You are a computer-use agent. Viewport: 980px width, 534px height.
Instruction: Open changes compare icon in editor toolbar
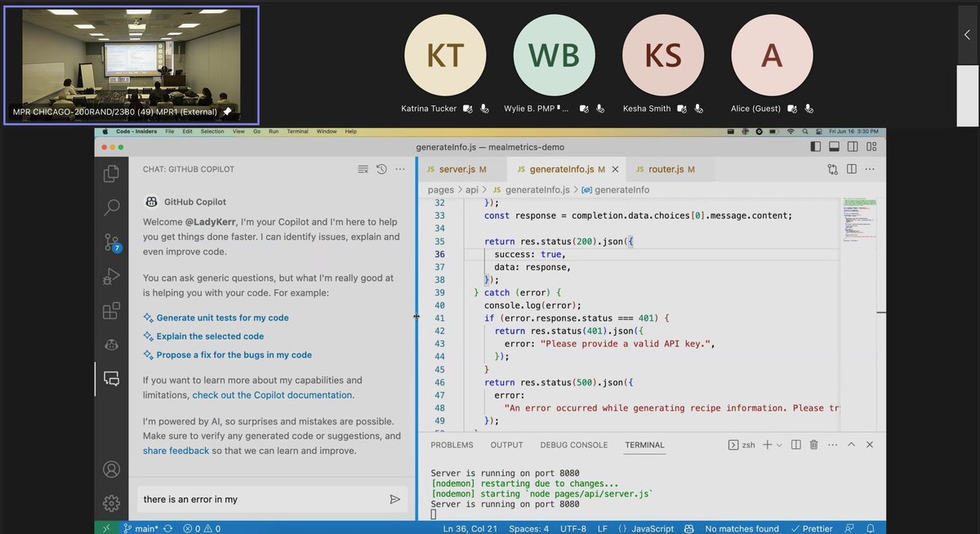coord(833,170)
